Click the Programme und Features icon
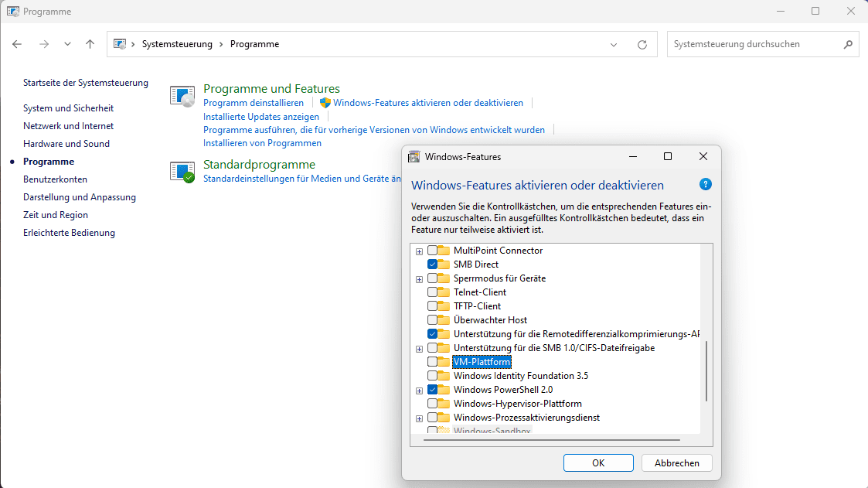The height and width of the screenshot is (488, 868). (182, 96)
